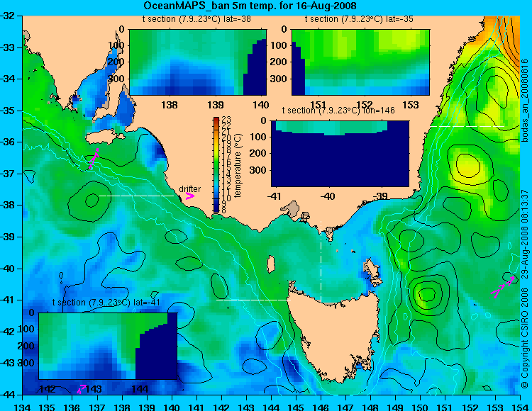Screen dimensions: 532x411
Task: Open the lat=-41 temperature section inset plot
Action: click(108, 346)
